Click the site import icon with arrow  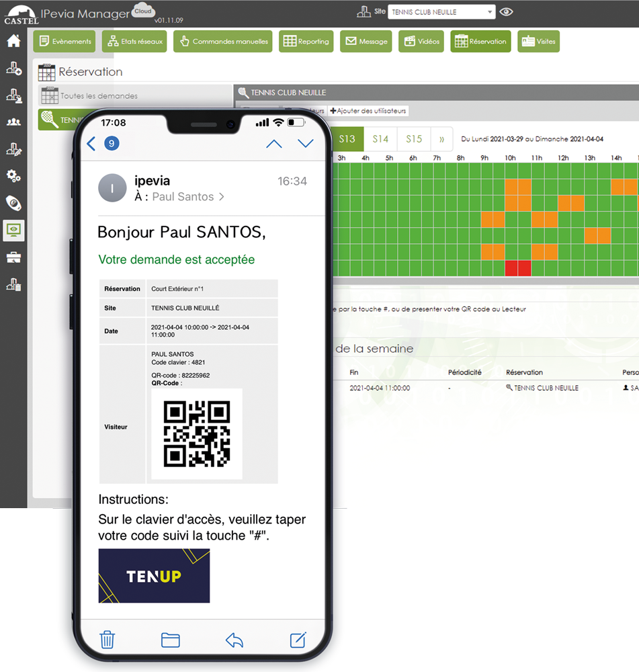[13, 95]
